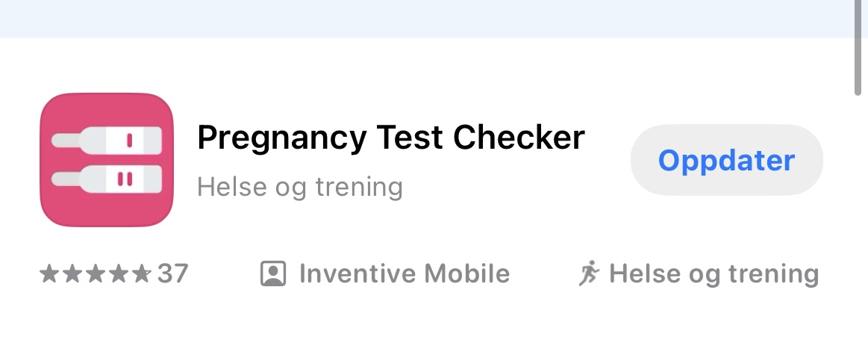Viewport: 868px width, 355px height.
Task: Open the Helse og trening category beside the runner
Action: click(714, 274)
